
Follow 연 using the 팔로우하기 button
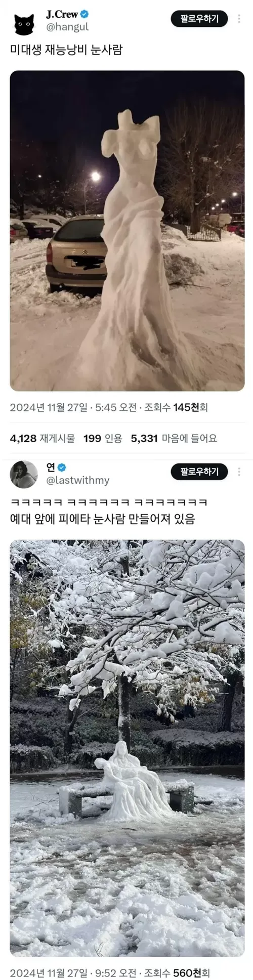point(200,472)
